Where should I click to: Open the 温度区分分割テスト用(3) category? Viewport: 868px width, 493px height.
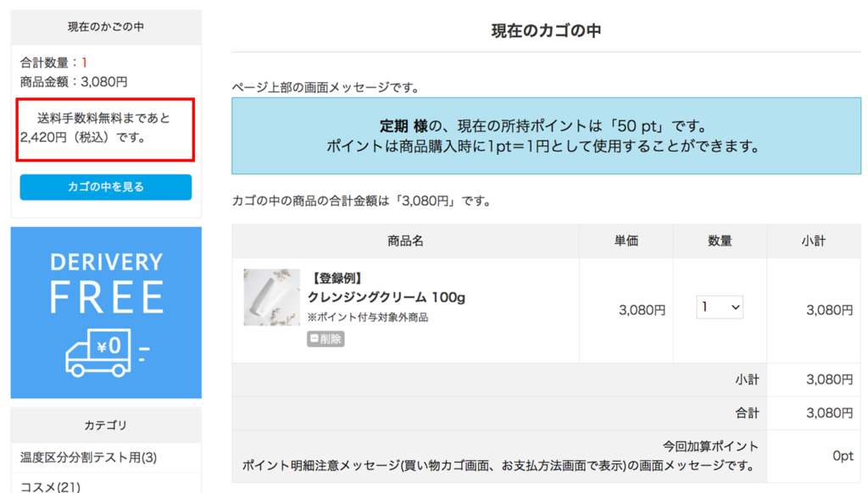point(89,457)
